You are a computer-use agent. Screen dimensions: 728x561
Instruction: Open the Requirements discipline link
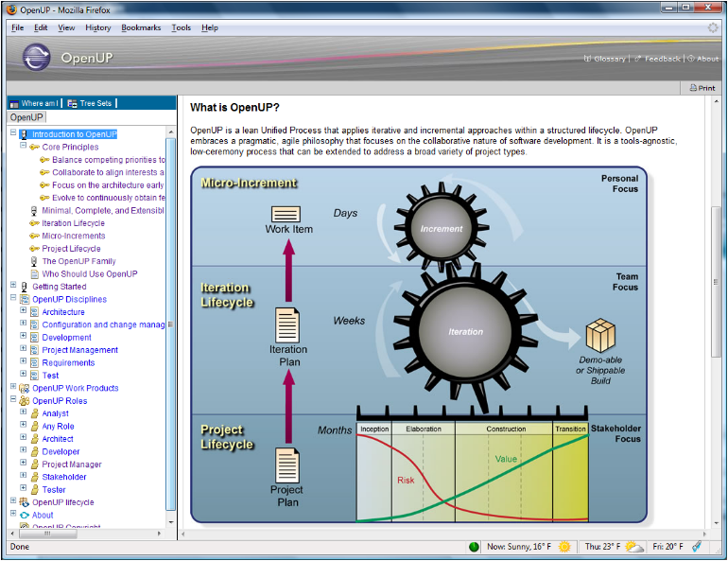point(68,363)
